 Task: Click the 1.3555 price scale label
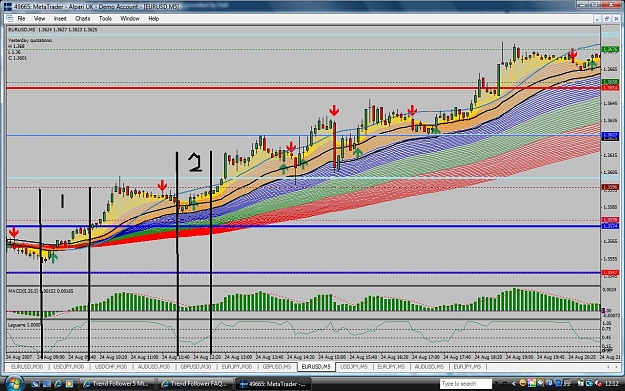(611, 259)
